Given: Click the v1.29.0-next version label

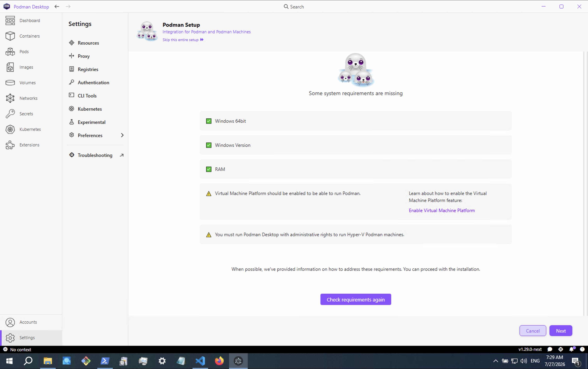Looking at the screenshot, I should (x=530, y=349).
